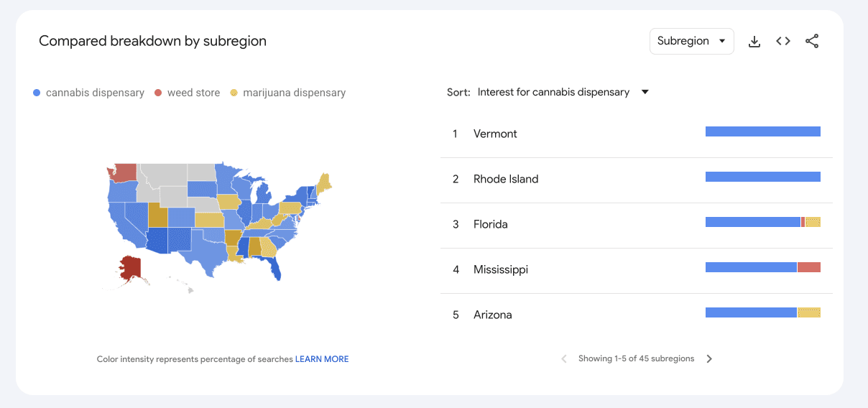
Task: Click Vermont's blue interest bar
Action: [762, 131]
